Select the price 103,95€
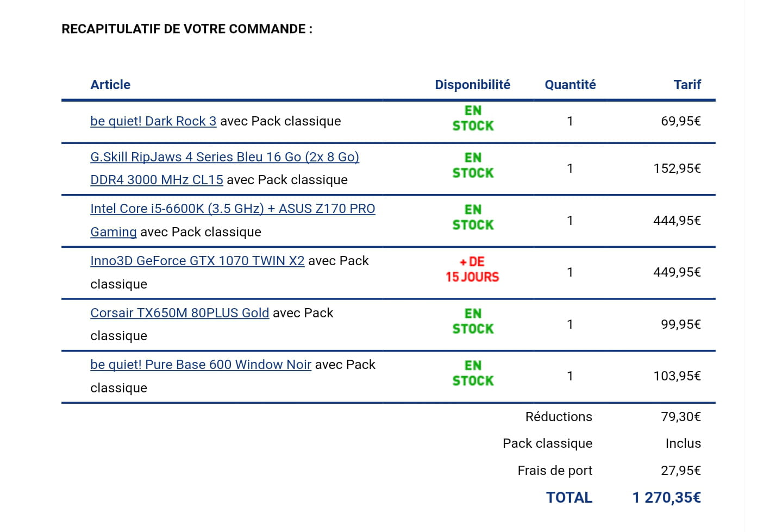Image resolution: width=776 pixels, height=532 pixels. click(677, 376)
